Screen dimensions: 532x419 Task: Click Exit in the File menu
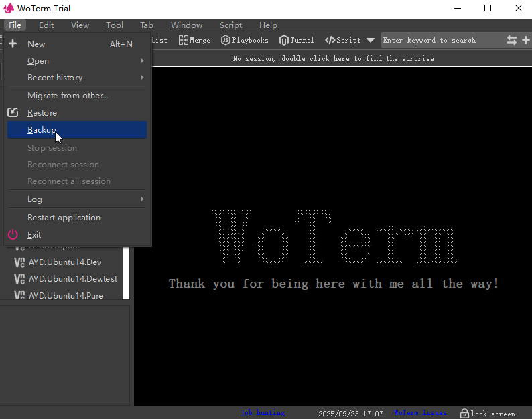point(34,235)
